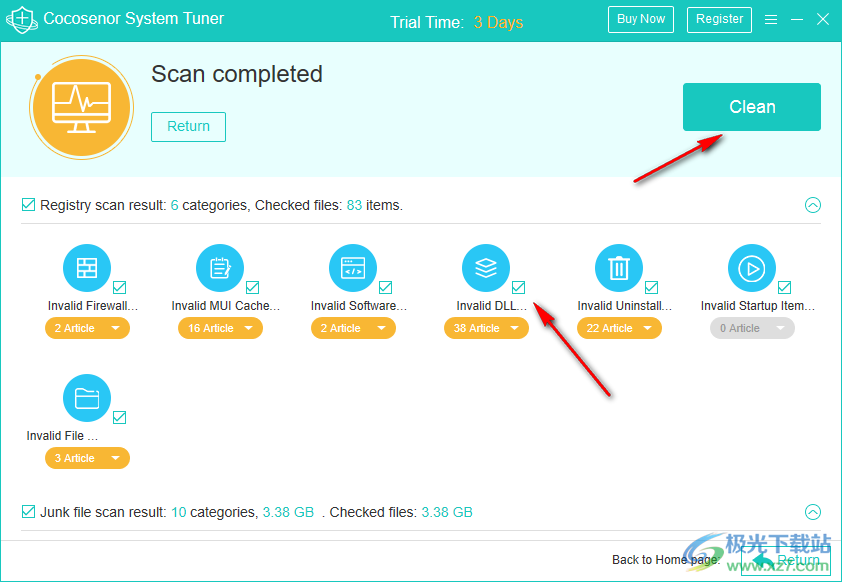Screen dimensions: 842x582
Task: Uncheck the Invalid DLL checkbox
Action: (518, 288)
